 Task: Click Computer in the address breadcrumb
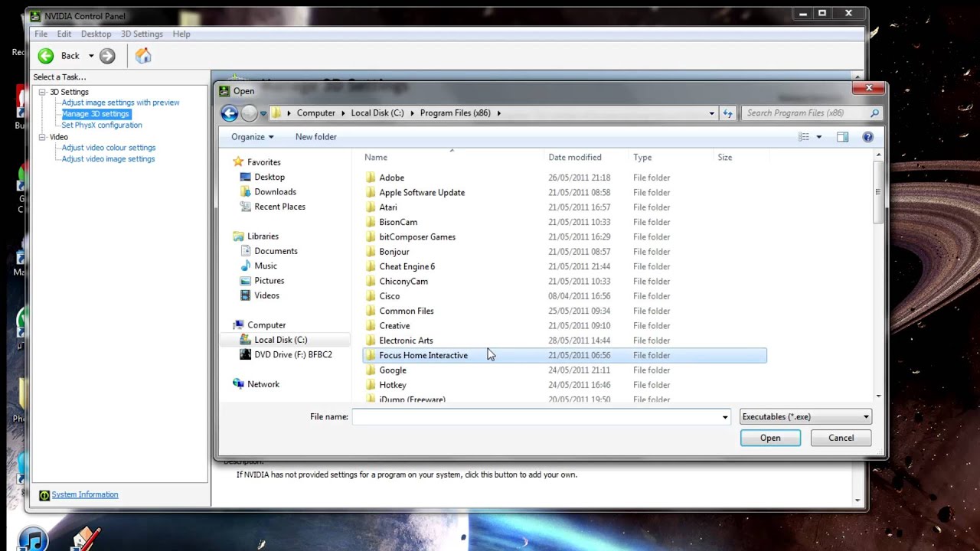pyautogui.click(x=316, y=113)
